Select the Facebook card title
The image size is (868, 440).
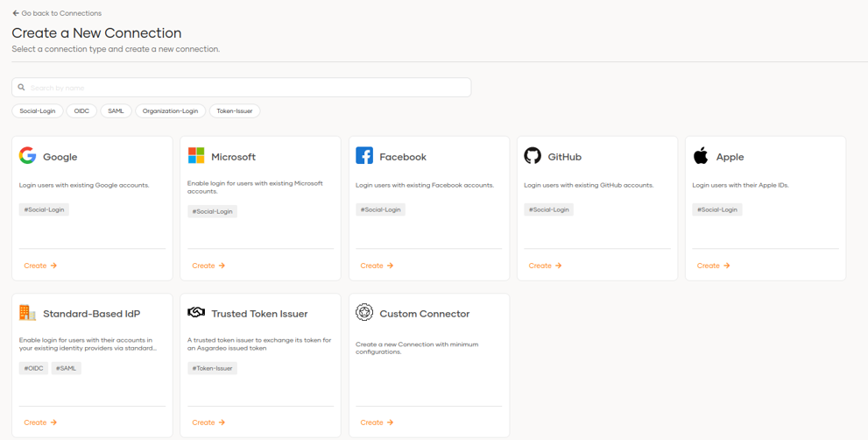(402, 157)
